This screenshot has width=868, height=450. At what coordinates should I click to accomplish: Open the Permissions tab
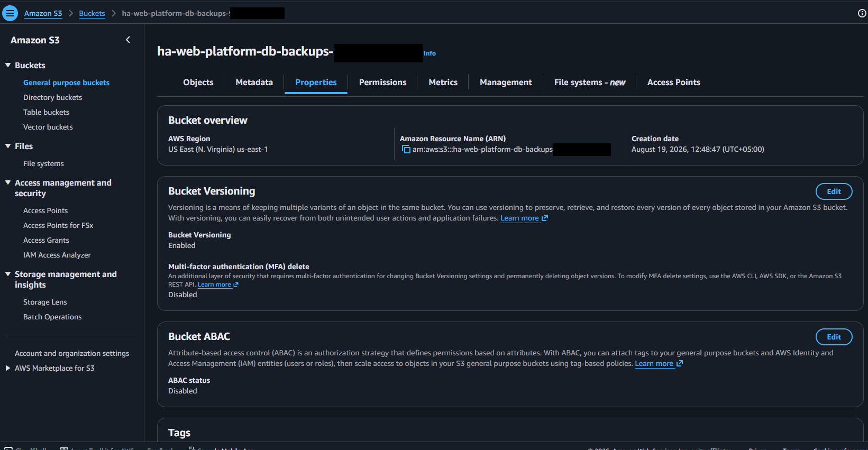click(383, 82)
